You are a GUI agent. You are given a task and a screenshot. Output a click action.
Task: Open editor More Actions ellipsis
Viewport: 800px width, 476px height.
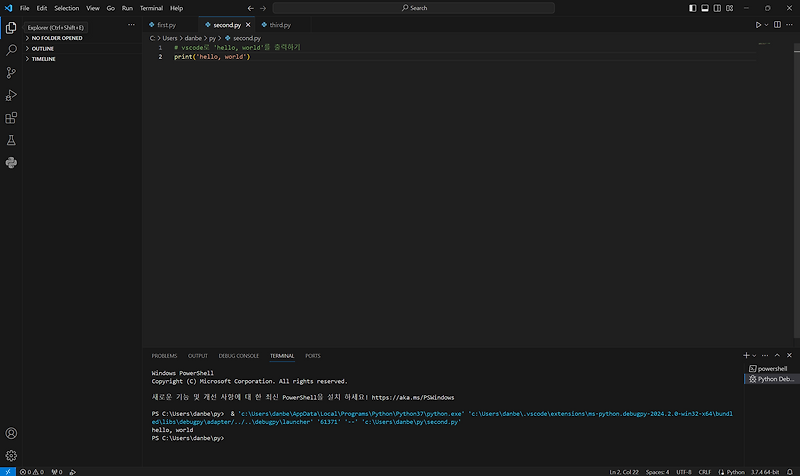point(789,24)
